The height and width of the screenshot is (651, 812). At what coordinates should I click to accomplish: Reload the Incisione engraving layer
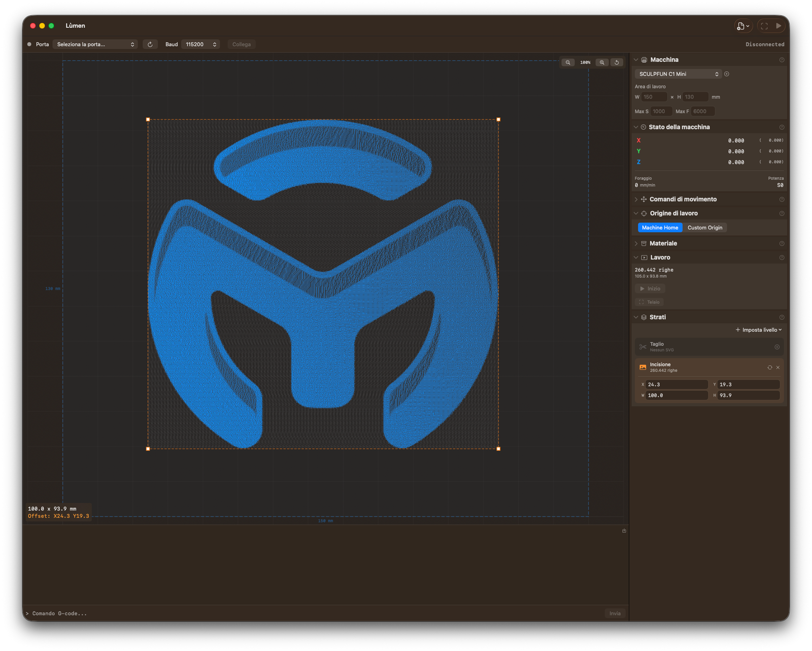[769, 367]
